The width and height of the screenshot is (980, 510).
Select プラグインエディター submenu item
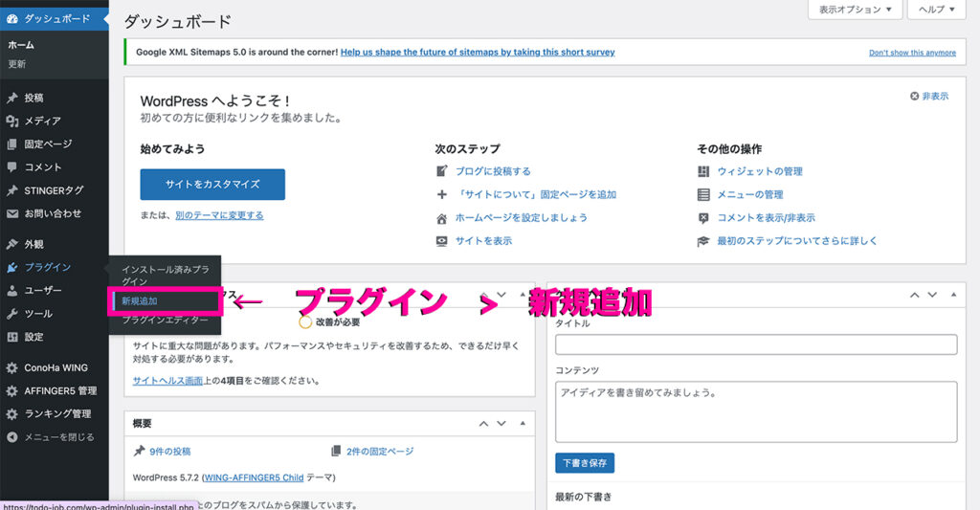click(165, 320)
